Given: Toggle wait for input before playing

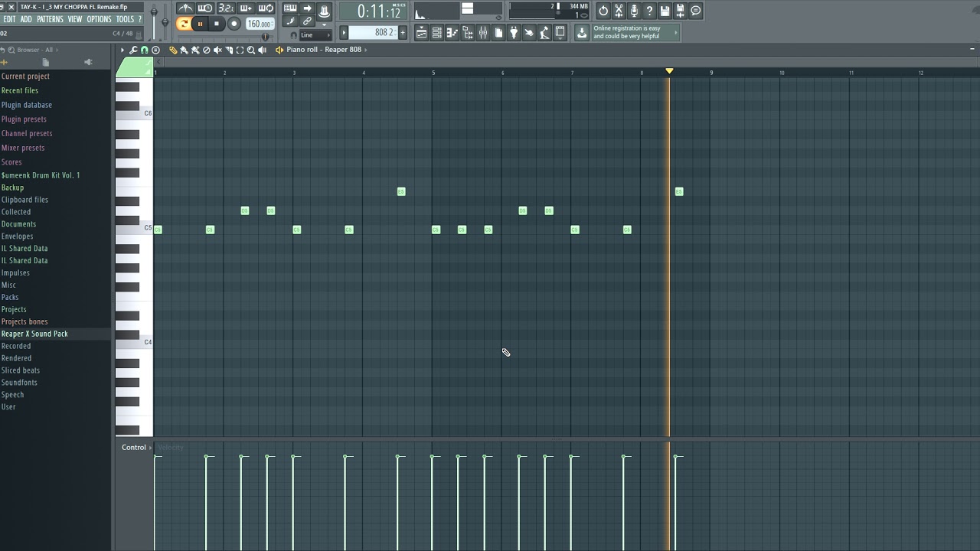Looking at the screenshot, I should (205, 8).
